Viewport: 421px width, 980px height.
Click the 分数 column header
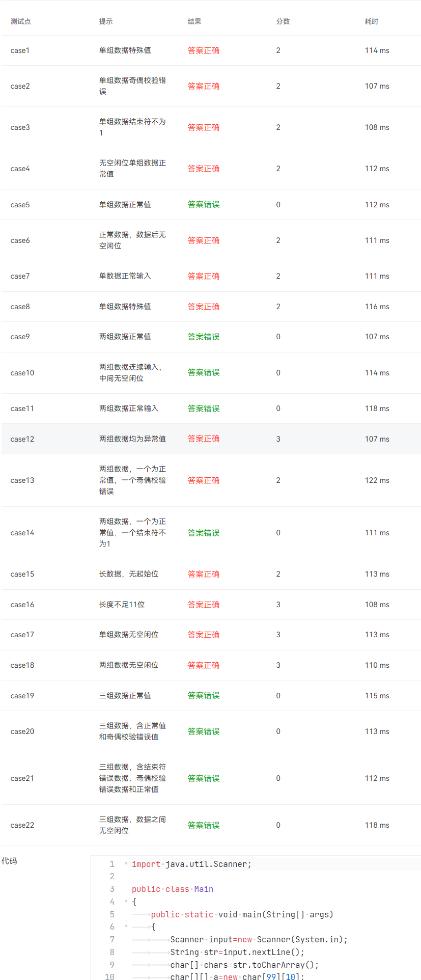coord(283,21)
